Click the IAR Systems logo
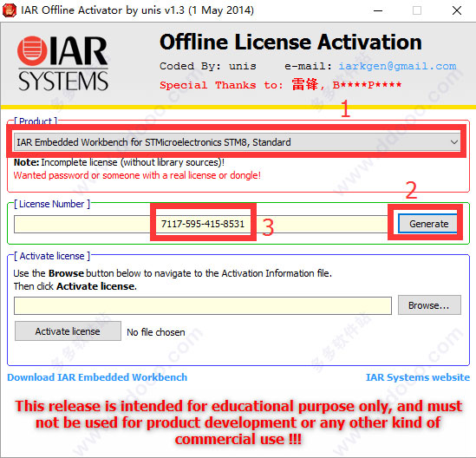This screenshot has width=476, height=458. point(62,63)
